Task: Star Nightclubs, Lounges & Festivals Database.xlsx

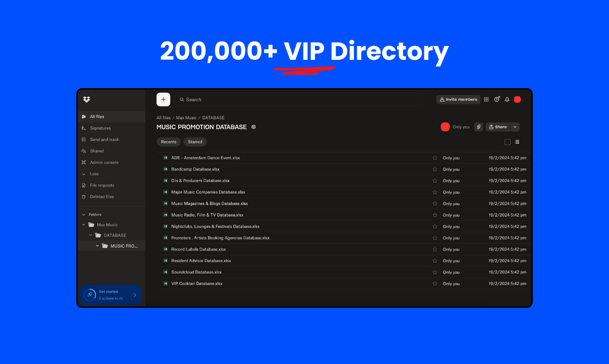Action: (x=435, y=227)
